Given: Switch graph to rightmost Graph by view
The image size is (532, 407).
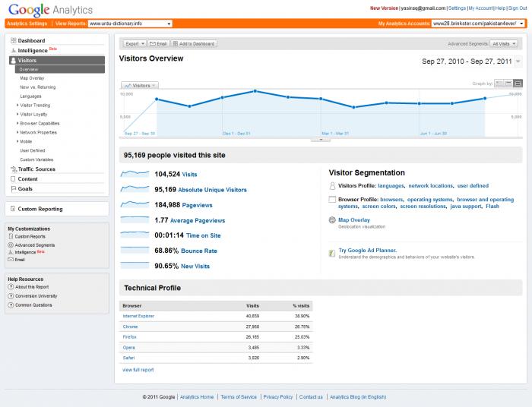Looking at the screenshot, I should coord(518,83).
